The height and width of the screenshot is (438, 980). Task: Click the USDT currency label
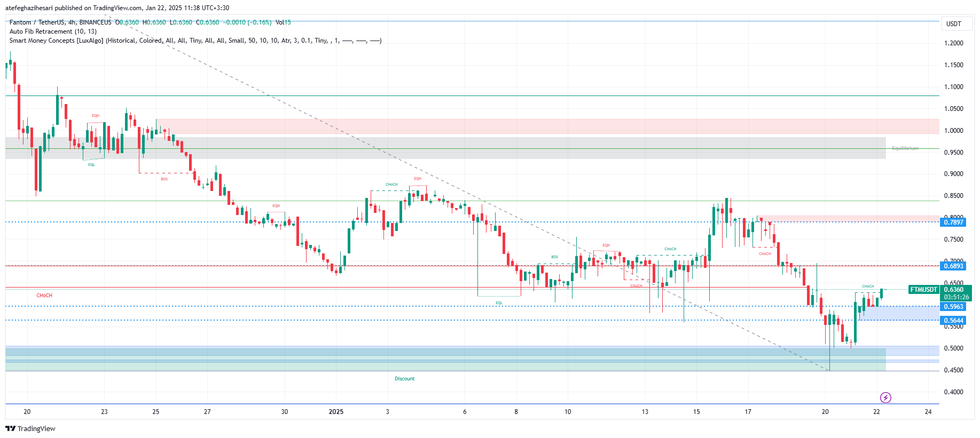tap(954, 24)
